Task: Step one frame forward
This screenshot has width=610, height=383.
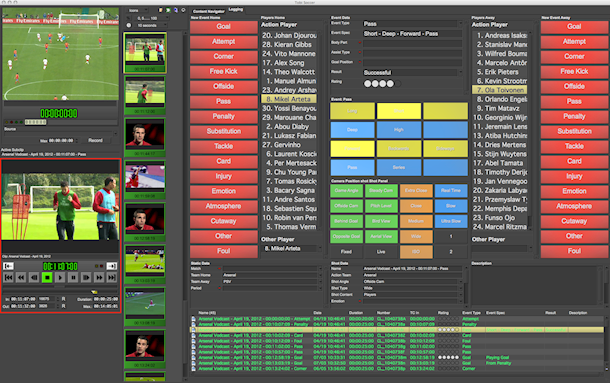Action: [86, 278]
